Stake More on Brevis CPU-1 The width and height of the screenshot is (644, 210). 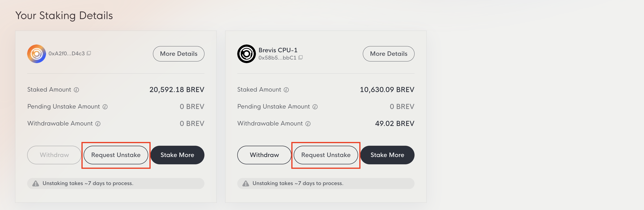[387, 155]
